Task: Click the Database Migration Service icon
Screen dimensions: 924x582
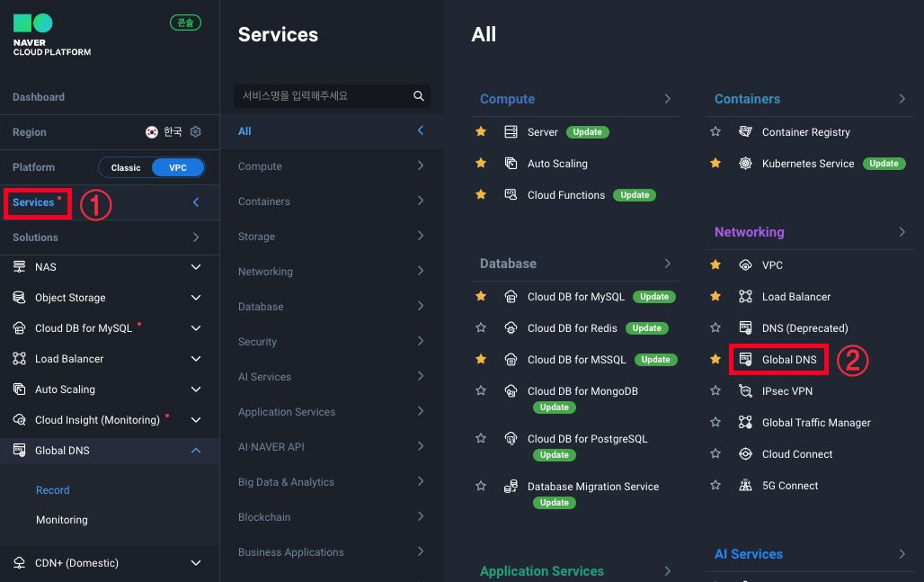Action: point(511,486)
